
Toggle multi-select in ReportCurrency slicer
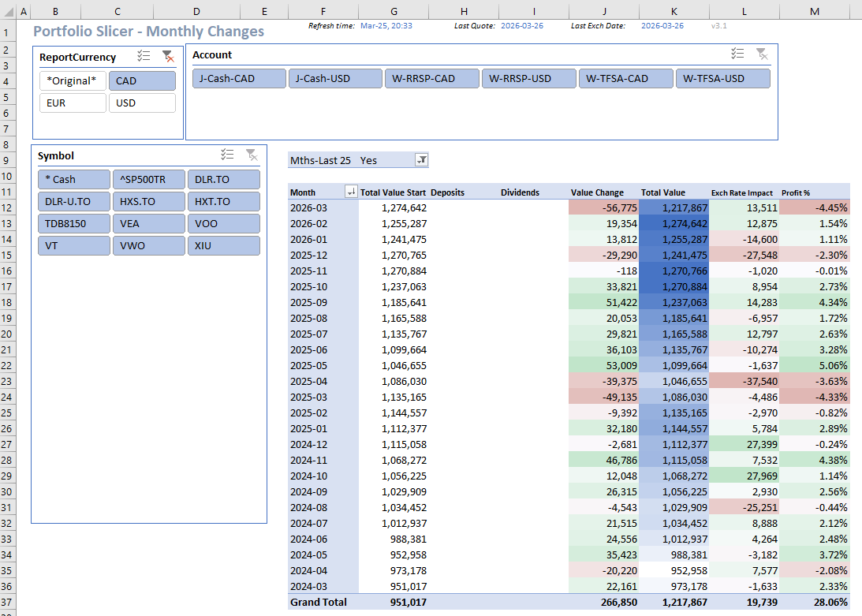click(144, 56)
